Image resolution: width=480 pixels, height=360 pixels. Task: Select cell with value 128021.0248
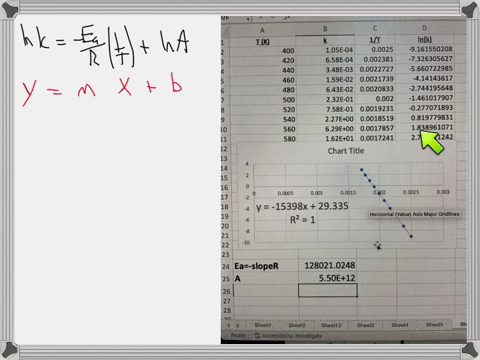(328, 266)
